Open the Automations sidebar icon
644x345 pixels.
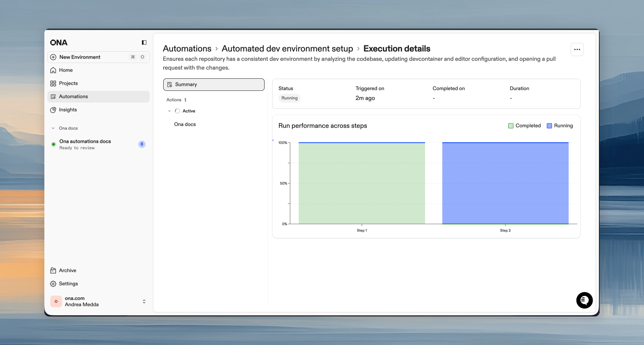(53, 96)
